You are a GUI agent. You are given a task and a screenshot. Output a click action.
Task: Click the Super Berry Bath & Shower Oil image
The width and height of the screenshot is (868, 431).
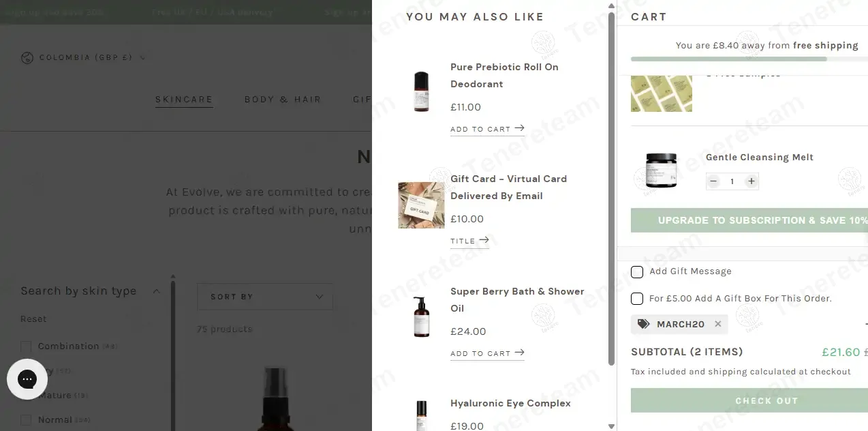(x=422, y=316)
